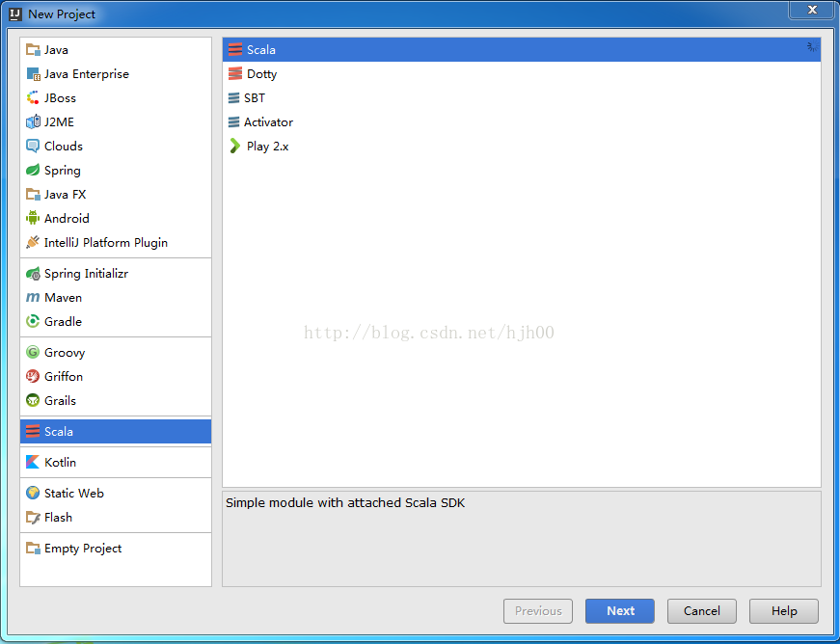Choose the Griffon label
Image resolution: width=840 pixels, height=644 pixels.
pos(64,377)
